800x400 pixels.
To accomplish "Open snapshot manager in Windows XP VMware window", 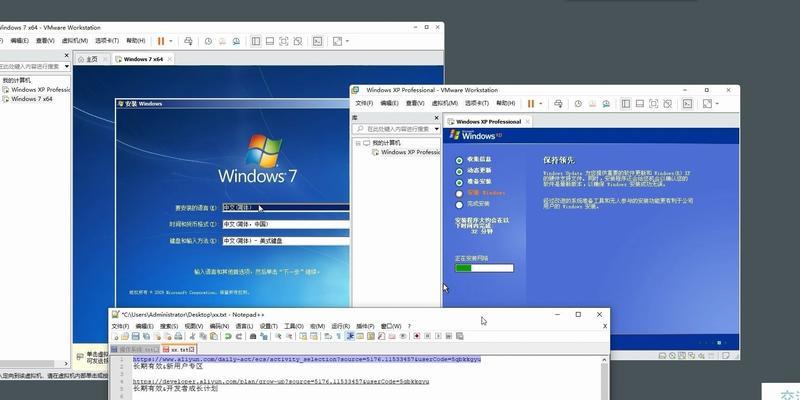I will click(606, 104).
